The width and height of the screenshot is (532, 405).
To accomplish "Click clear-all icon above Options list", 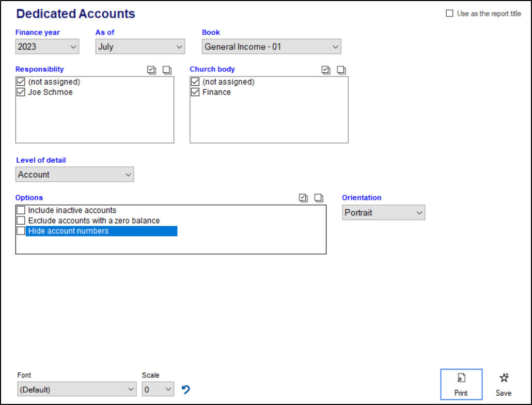I will coord(319,198).
